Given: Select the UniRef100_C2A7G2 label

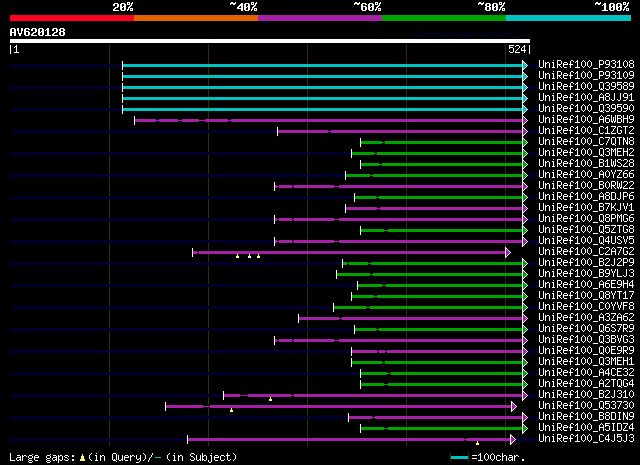Looking at the screenshot, I should pos(586,252).
